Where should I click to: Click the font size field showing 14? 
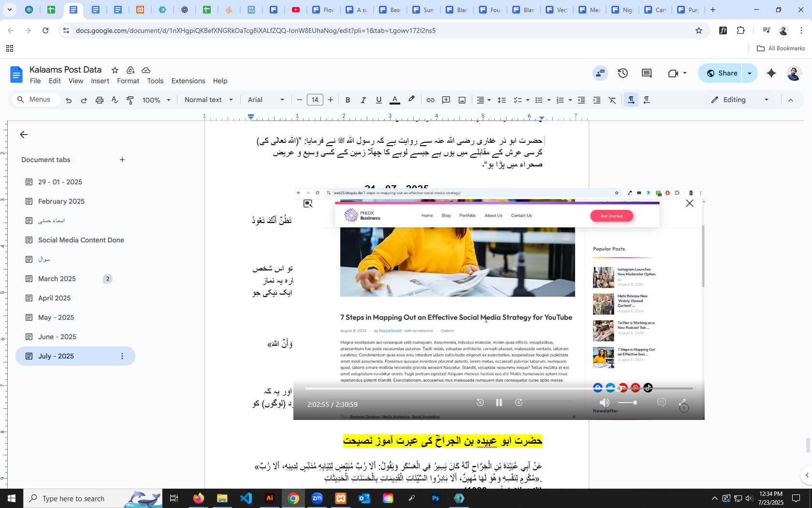[315, 100]
